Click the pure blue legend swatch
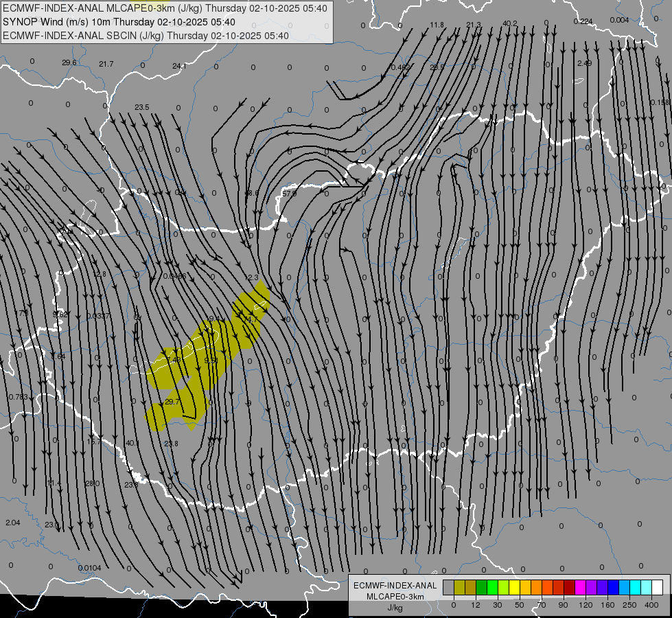Viewport: 672px width, 618px height. (x=613, y=587)
